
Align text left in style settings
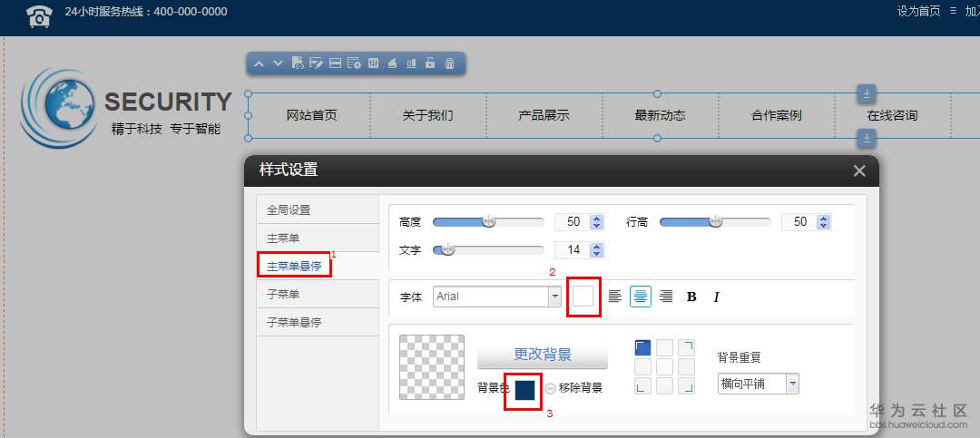coord(615,297)
